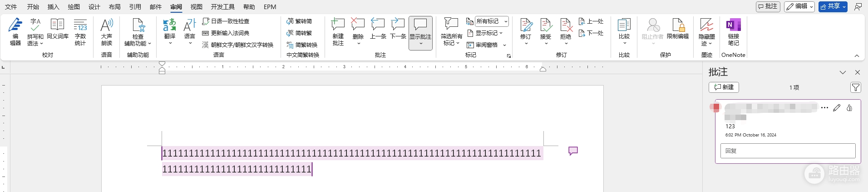The width and height of the screenshot is (868, 192).
Task: Go to next comment 下一条
Action: pos(398,29)
